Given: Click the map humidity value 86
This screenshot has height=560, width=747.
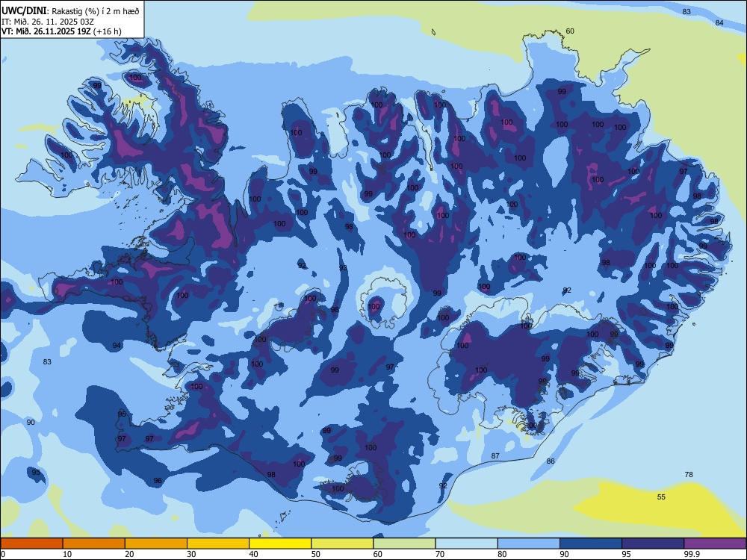Looking at the screenshot, I should 551,461.
